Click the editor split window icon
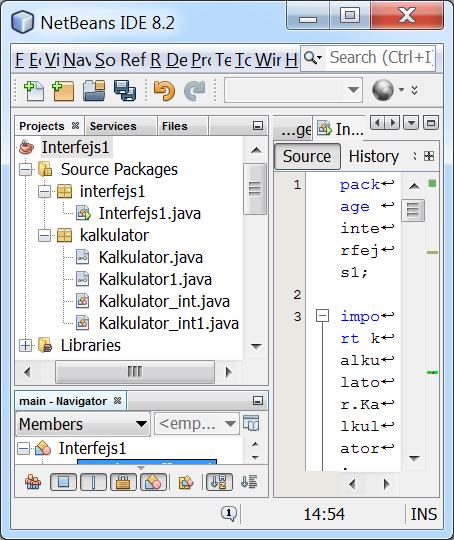This screenshot has width=454, height=540. point(429,156)
